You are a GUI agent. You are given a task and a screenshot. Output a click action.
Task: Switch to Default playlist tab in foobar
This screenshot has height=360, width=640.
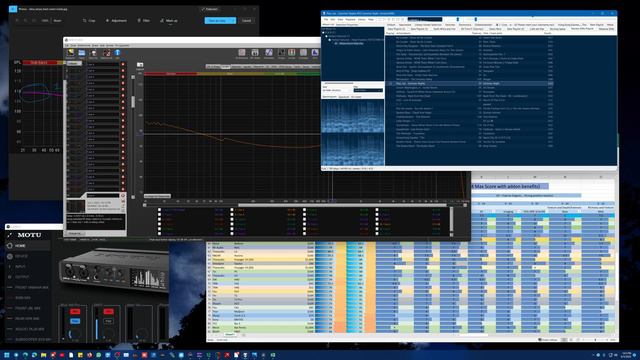391,25
